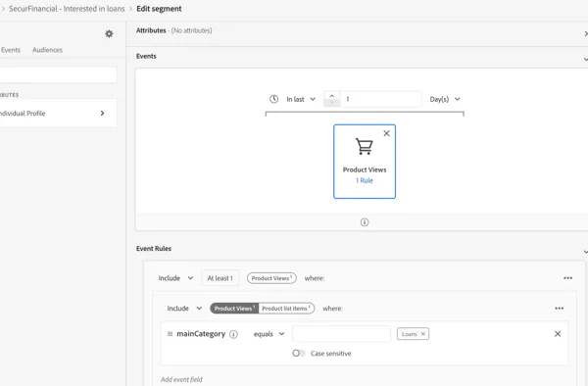
Task: Open the In last time dropdown
Action: (x=301, y=99)
